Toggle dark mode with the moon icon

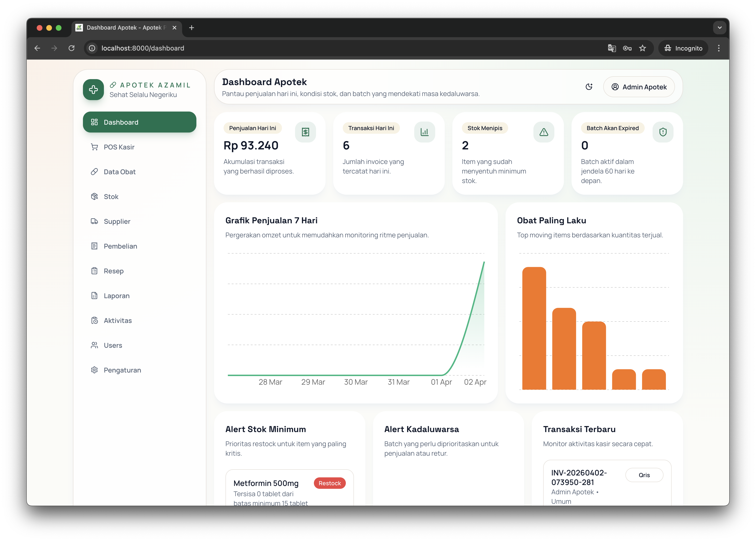589,87
